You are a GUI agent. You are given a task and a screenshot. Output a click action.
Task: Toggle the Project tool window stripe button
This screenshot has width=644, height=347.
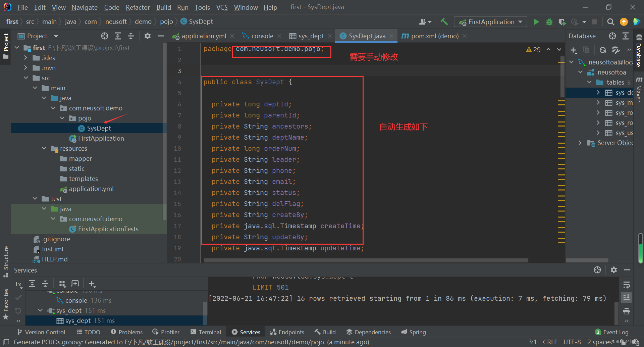[6, 46]
